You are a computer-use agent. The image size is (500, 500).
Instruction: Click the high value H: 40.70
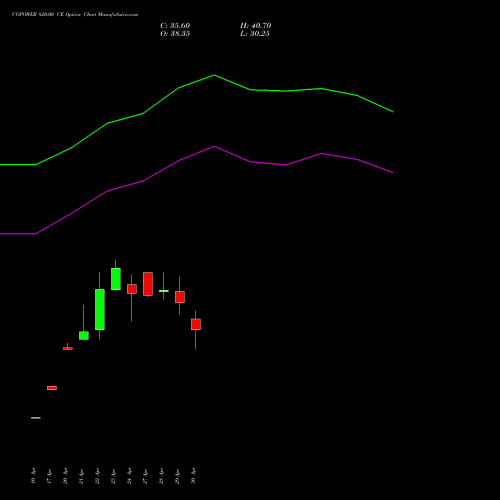click(x=255, y=26)
